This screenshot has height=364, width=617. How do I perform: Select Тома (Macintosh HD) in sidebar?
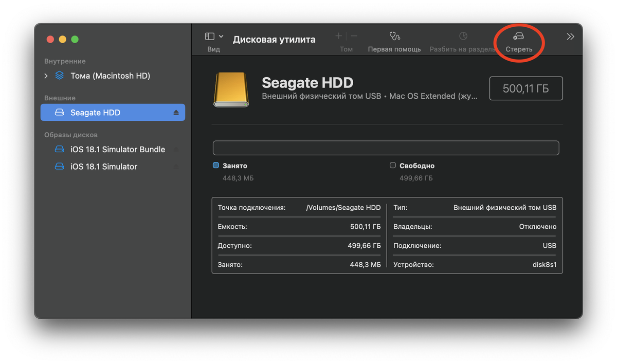click(110, 76)
